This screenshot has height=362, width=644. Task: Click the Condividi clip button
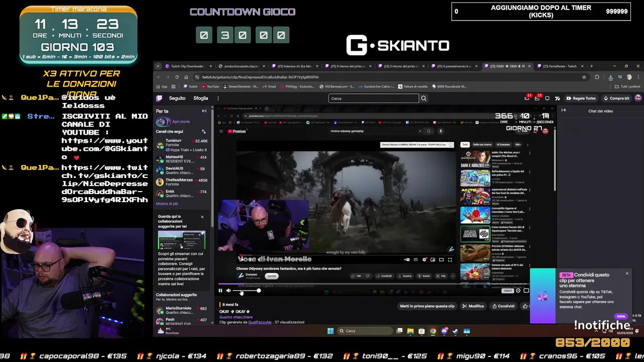(504, 306)
